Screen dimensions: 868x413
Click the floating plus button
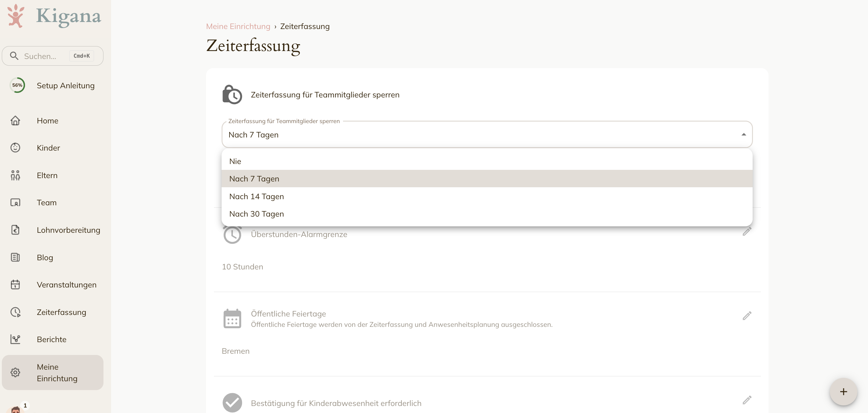843,391
